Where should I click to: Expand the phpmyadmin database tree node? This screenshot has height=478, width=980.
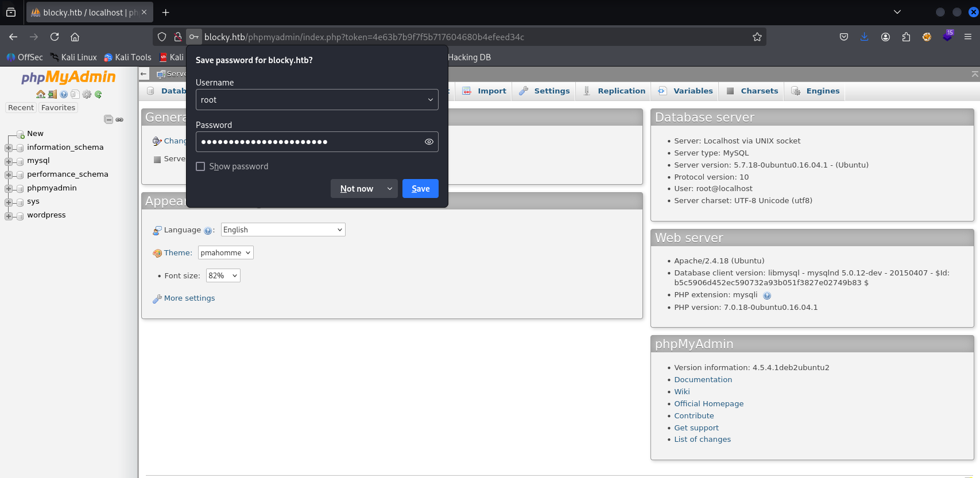tap(9, 189)
